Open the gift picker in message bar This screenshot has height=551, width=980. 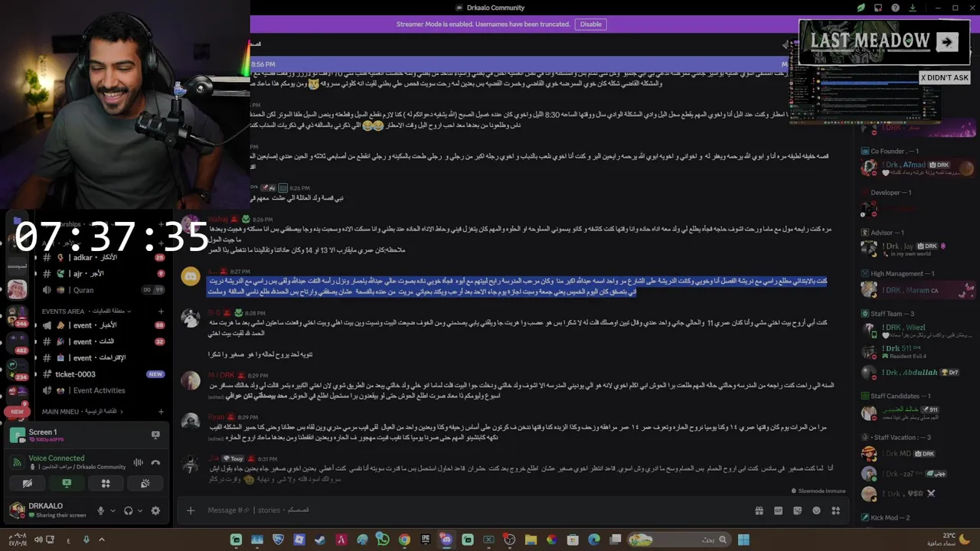tap(759, 510)
